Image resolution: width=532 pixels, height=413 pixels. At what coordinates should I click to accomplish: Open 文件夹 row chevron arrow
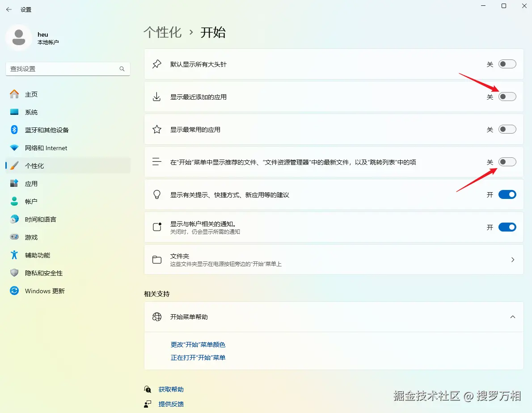tap(513, 260)
